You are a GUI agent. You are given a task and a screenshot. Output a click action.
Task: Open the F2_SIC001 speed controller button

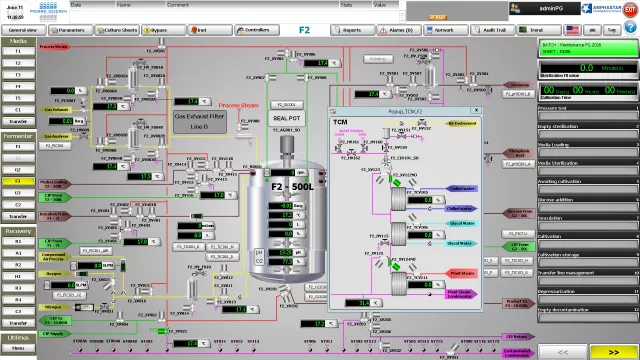(287, 104)
